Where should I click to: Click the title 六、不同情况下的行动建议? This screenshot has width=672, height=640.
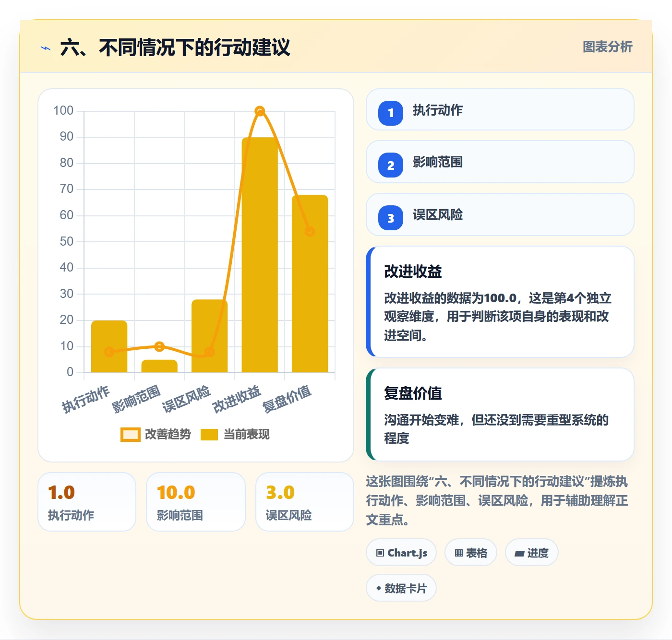[x=175, y=47]
